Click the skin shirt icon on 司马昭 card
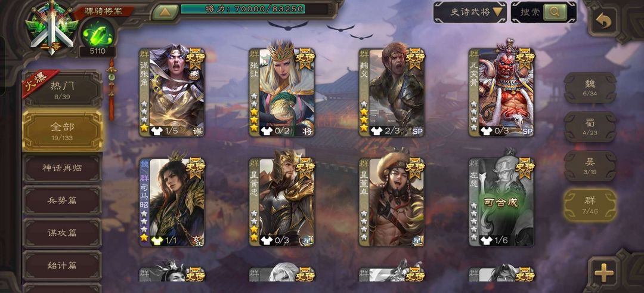The width and height of the screenshot is (644, 293). (156, 241)
